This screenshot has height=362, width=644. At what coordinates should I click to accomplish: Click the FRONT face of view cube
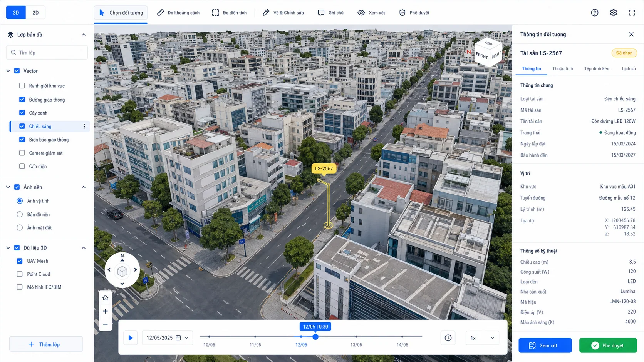pos(481,56)
